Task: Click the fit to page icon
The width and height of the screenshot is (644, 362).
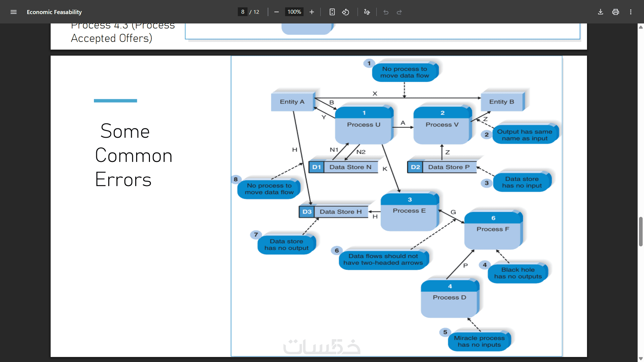Action: click(x=332, y=12)
